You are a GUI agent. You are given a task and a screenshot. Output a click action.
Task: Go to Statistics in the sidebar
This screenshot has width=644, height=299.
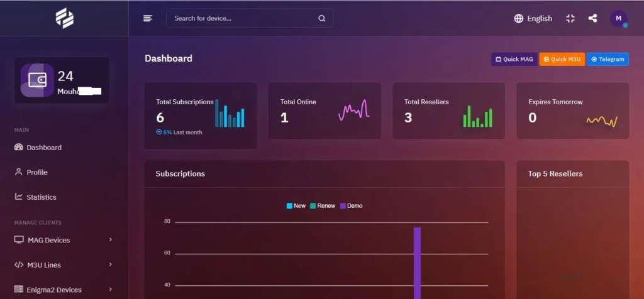coord(41,197)
